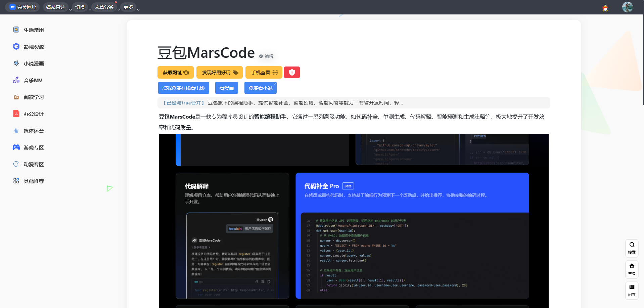The width and height of the screenshot is (644, 308).
Task: Open the 游戏专区 sidebar category
Action: click(29, 147)
